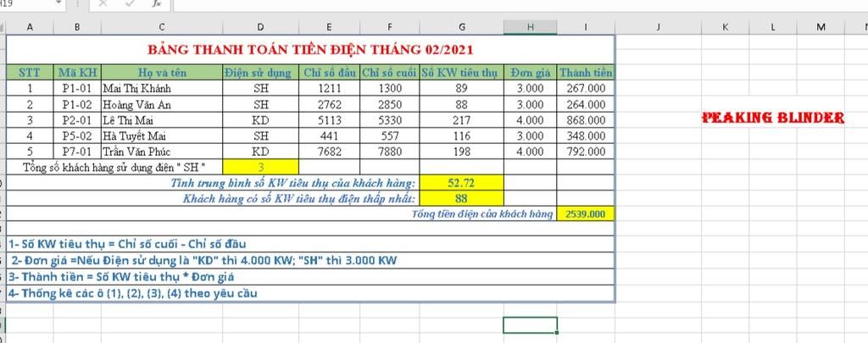Select the yellow SH customer count cell
868x343 pixels.
click(x=261, y=167)
